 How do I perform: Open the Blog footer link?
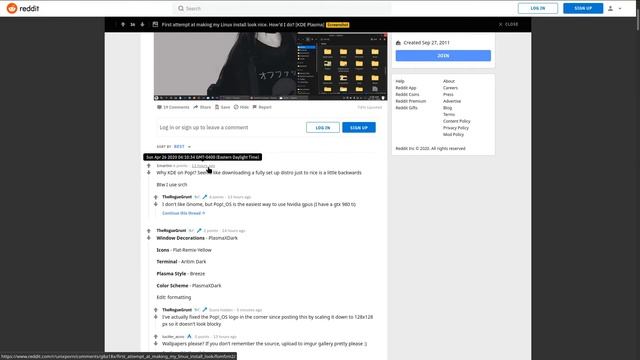click(447, 108)
